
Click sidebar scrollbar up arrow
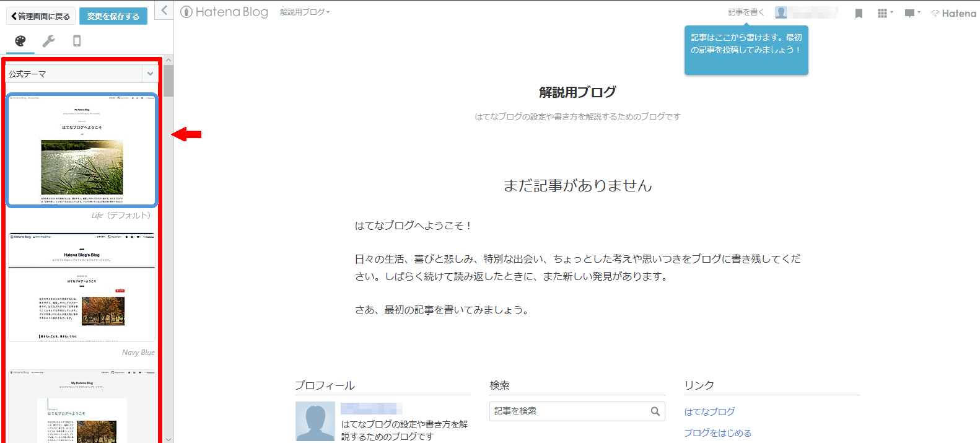point(168,60)
